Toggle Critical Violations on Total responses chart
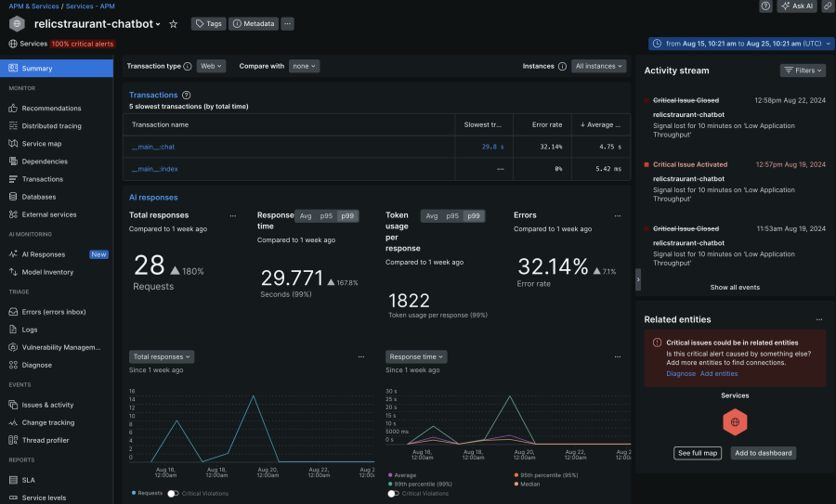Viewport: 836px width, 504px height. click(173, 493)
